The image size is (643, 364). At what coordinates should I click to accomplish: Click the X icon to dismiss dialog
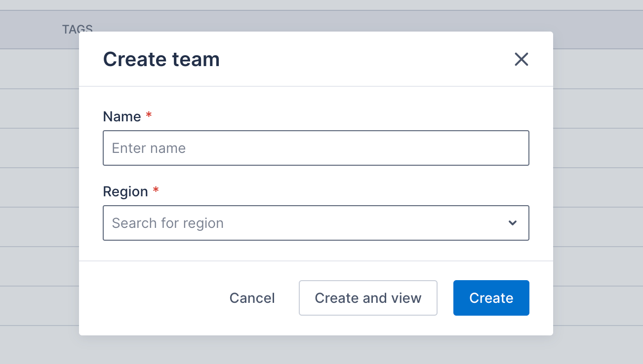522,59
